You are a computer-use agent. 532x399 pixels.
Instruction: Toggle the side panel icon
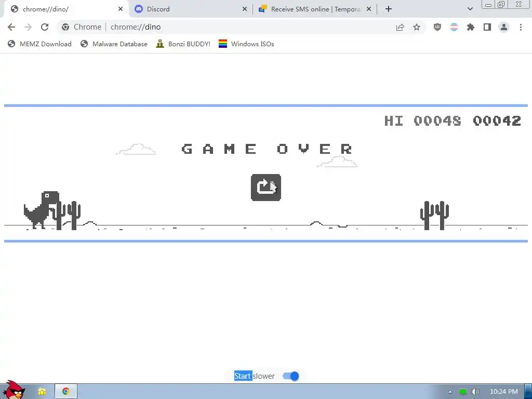pos(487,27)
